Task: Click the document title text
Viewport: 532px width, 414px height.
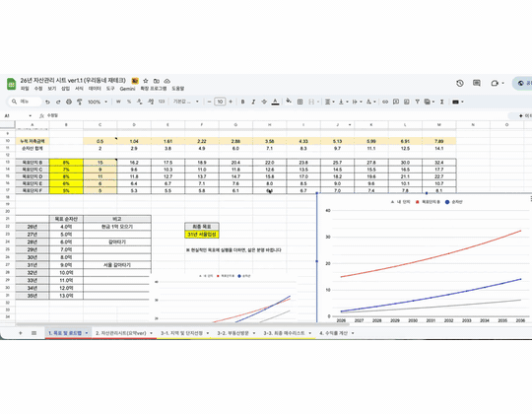Action: pyautogui.click(x=73, y=81)
